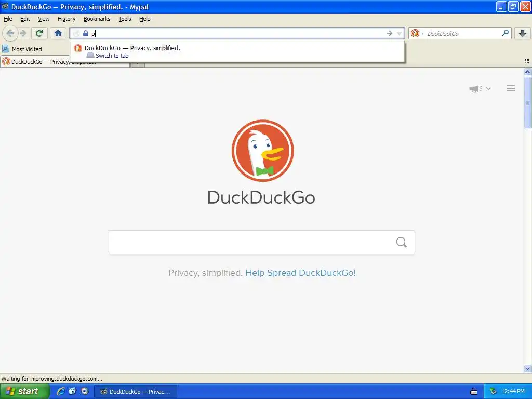Viewport: 532px width, 399px height.
Task: Click the vertical scrollbar thumb
Action: pyautogui.click(x=527, y=103)
